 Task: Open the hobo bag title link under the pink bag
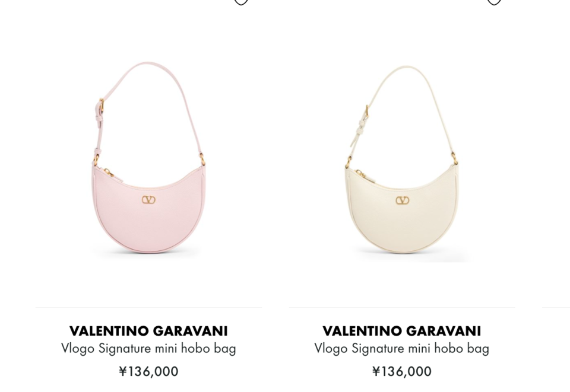[148, 349]
